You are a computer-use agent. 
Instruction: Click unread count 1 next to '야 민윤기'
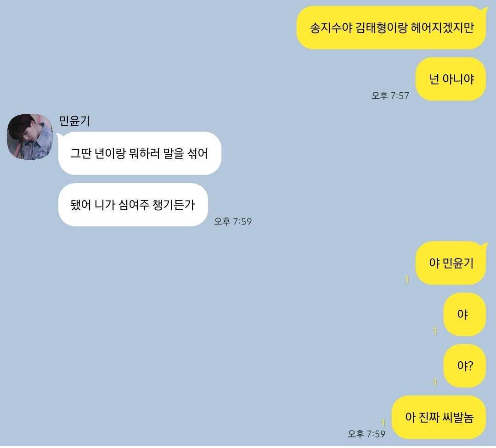[x=407, y=280]
